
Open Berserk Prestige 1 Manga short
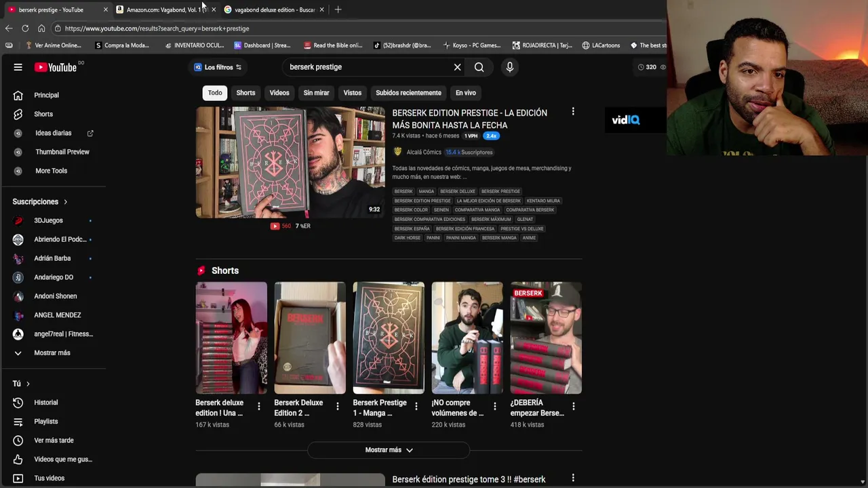pos(389,338)
